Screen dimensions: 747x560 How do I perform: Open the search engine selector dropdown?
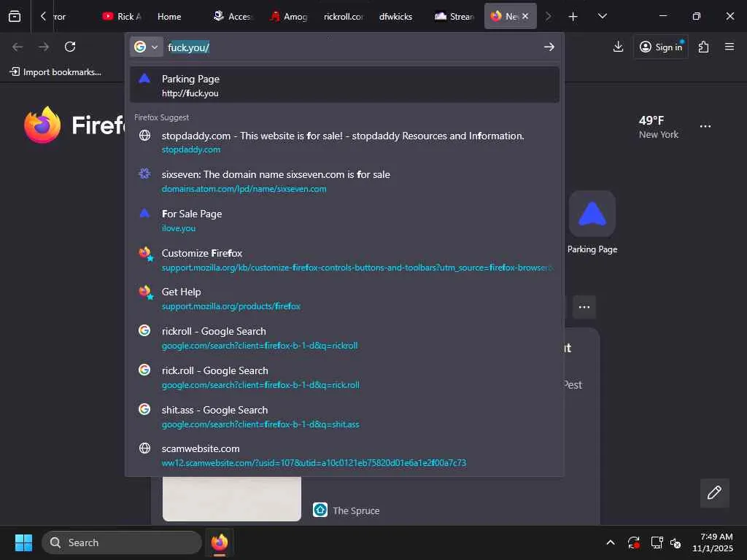click(146, 47)
